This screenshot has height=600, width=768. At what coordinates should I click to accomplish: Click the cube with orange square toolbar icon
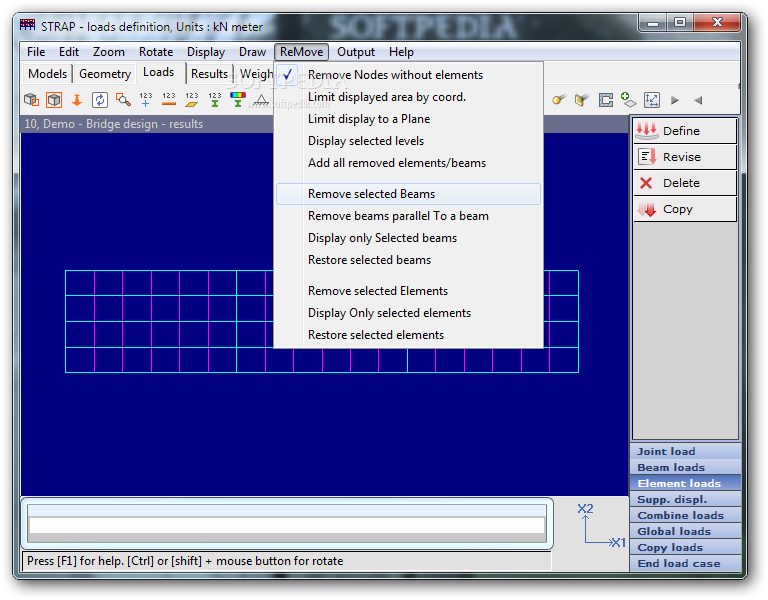[x=31, y=100]
